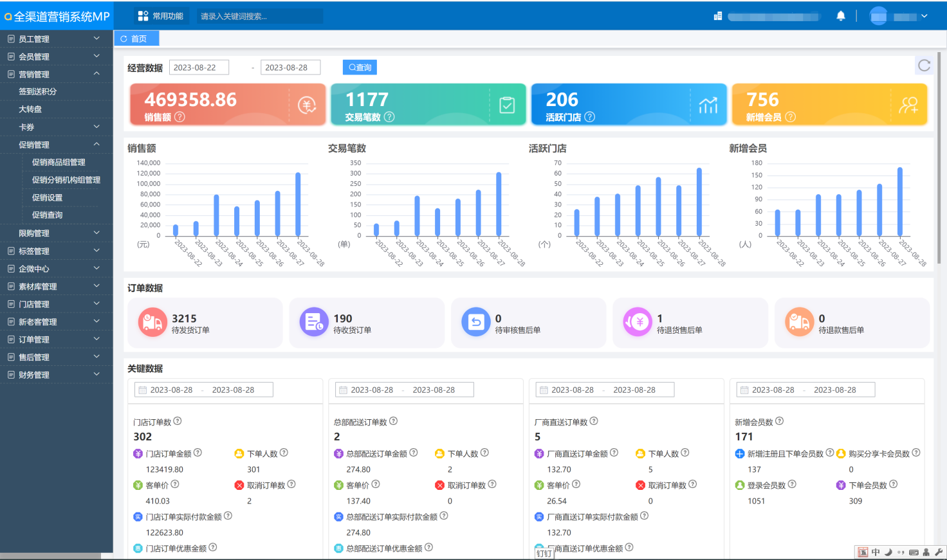
Task: Expand the 财务管理 sidebar section
Action: [x=56, y=375]
